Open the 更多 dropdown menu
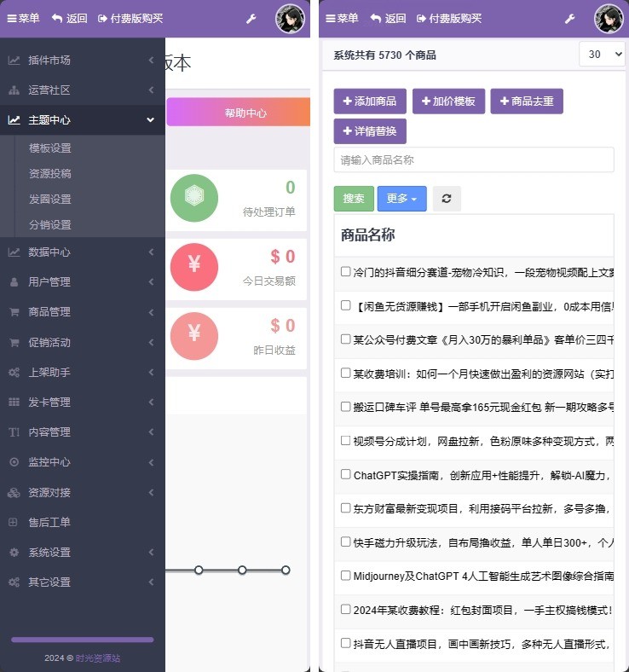The width and height of the screenshot is (629, 672). pos(401,199)
